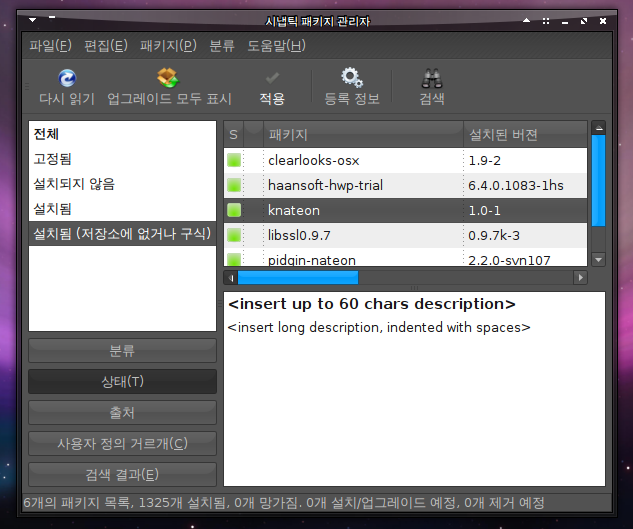Click the blue horizontal scrollbar thumb
The height and width of the screenshot is (529, 633).
coord(298,278)
